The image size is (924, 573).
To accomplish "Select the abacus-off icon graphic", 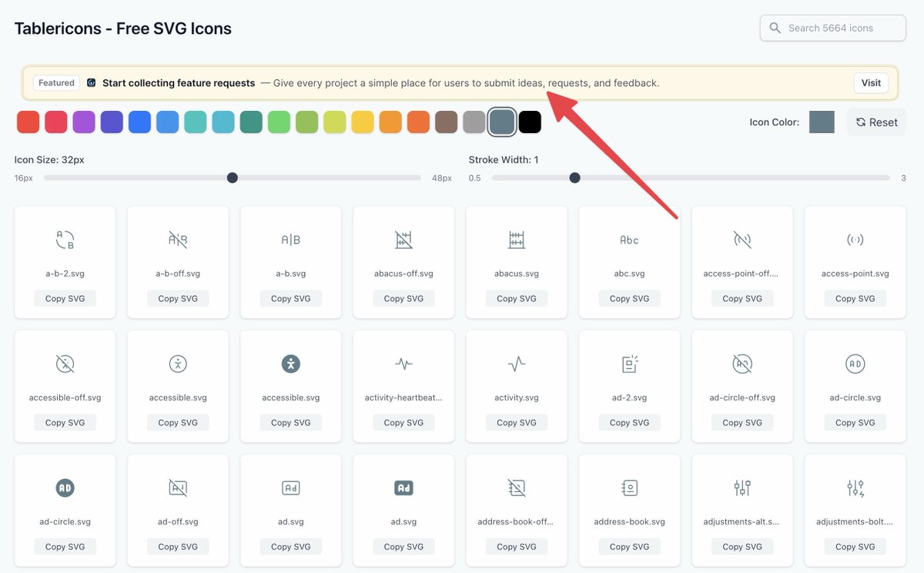I will (x=403, y=240).
